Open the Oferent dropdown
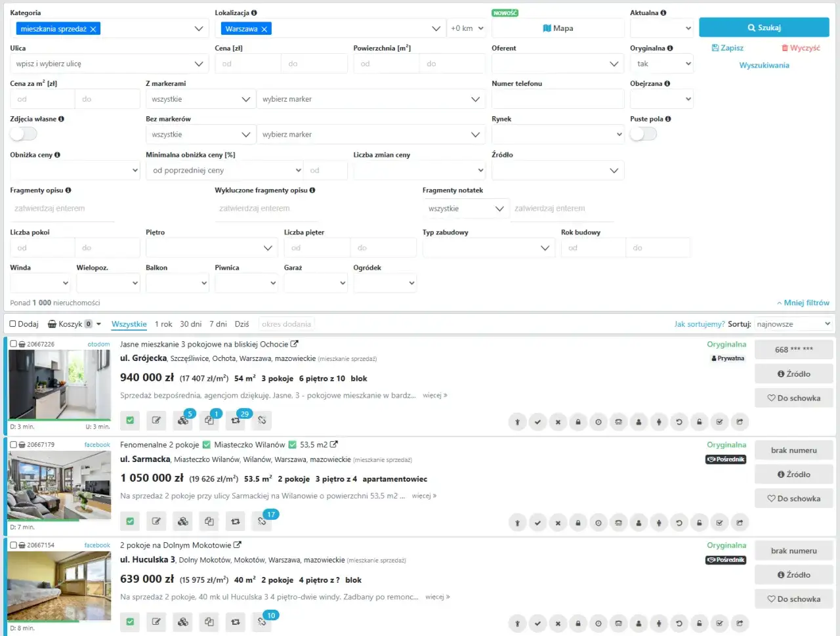Viewport: 840px width, 636px height. pos(558,64)
